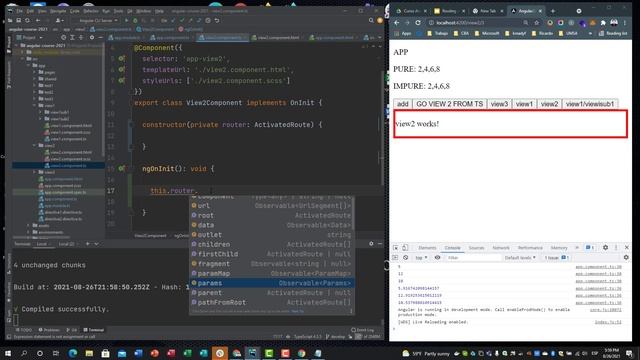Toggle console live expression eye
The width and height of the screenshot is (640, 360).
point(437,258)
